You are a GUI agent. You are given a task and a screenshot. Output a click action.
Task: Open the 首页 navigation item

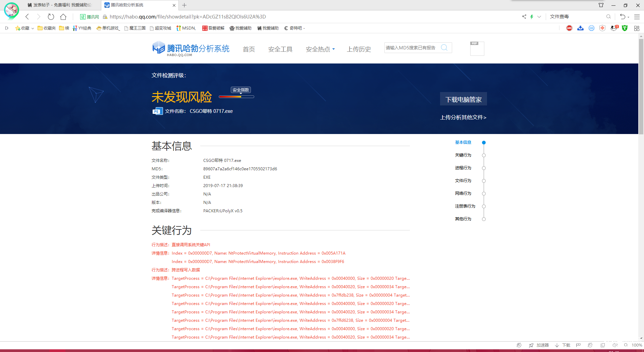[x=249, y=49]
